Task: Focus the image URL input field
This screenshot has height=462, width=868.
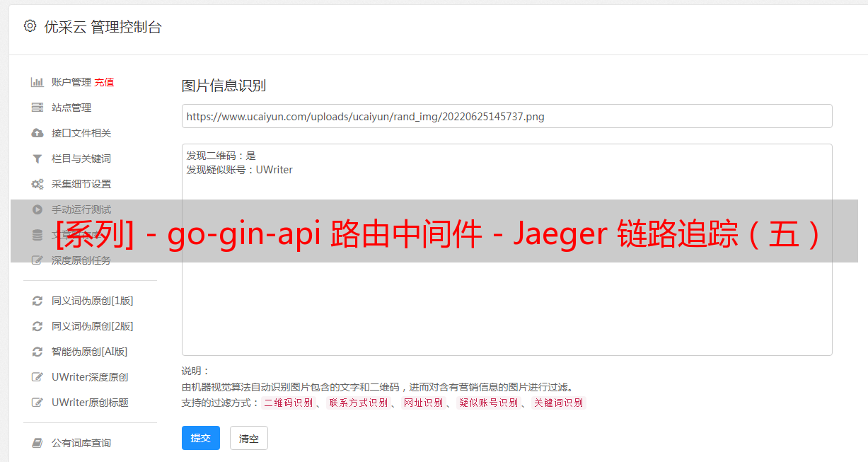Action: coord(507,116)
